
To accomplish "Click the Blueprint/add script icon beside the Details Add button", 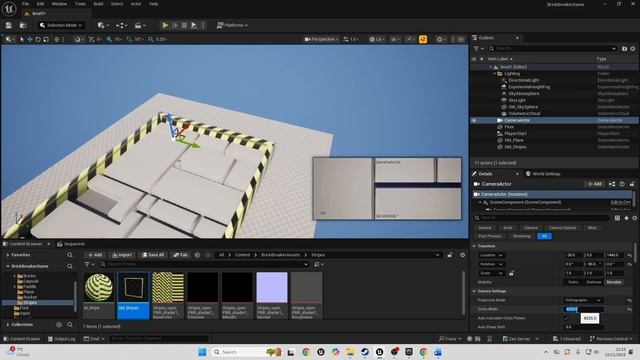I will pyautogui.click(x=612, y=184).
